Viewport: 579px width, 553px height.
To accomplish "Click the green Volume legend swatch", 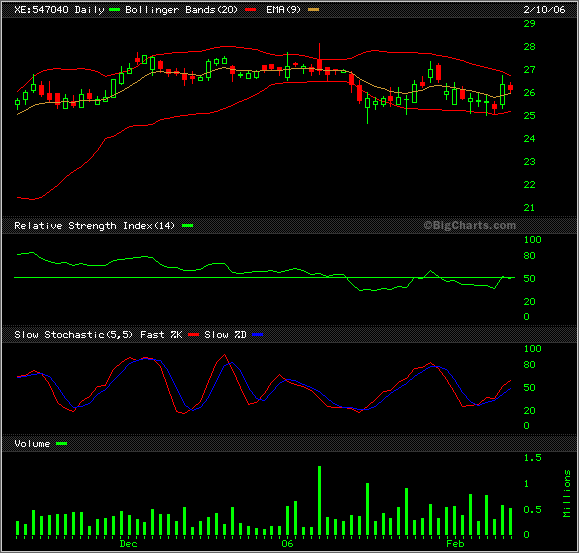I will click(62, 444).
